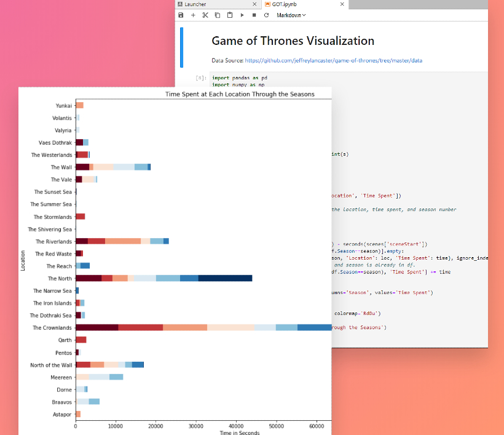504x435 pixels.
Task: Run the selected cell play icon
Action: (242, 15)
